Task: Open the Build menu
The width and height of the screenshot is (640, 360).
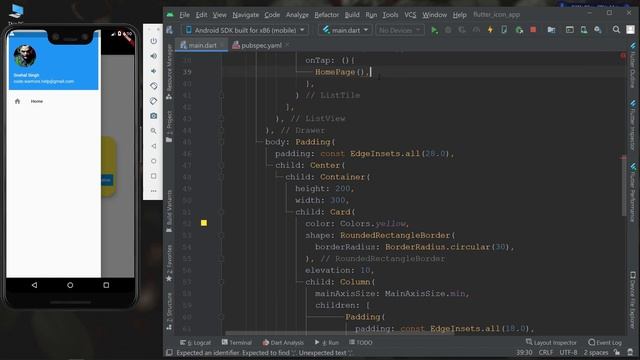Action: (x=352, y=15)
